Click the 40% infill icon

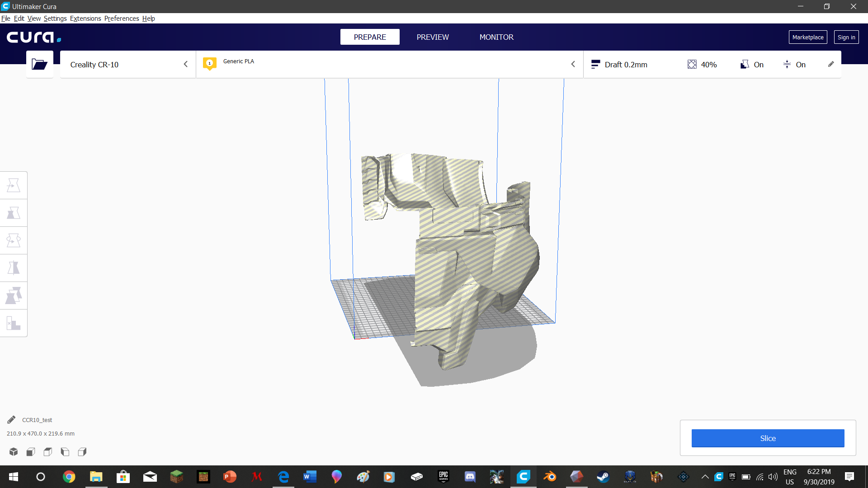click(x=692, y=64)
